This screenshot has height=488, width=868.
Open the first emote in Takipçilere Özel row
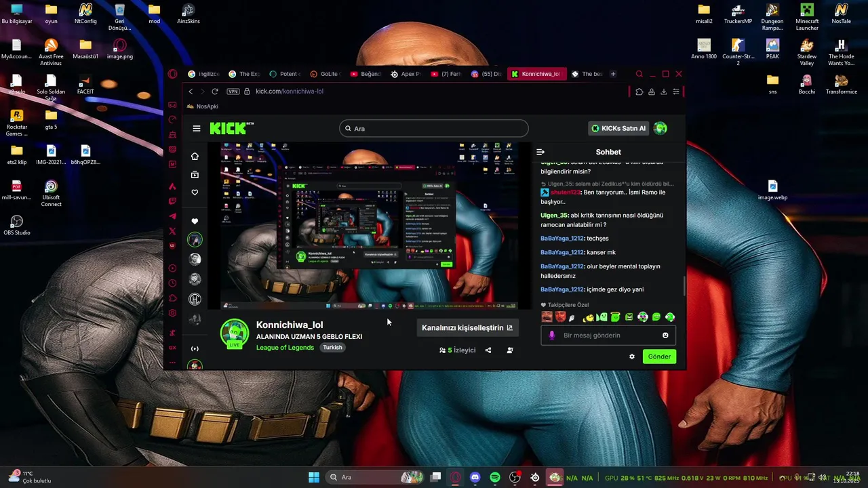pos(547,317)
